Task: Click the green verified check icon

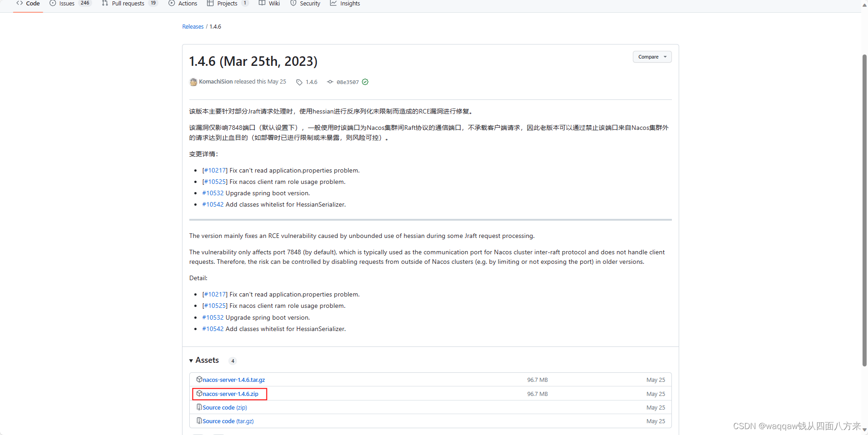Action: pos(365,82)
